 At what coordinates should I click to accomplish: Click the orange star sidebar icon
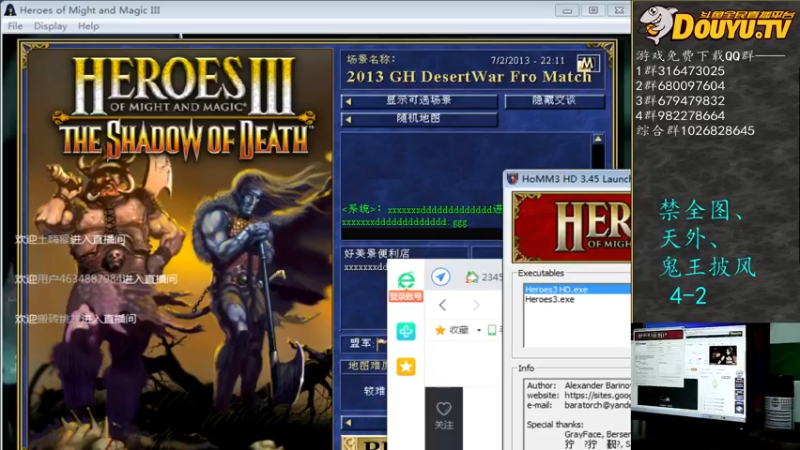pos(406,366)
